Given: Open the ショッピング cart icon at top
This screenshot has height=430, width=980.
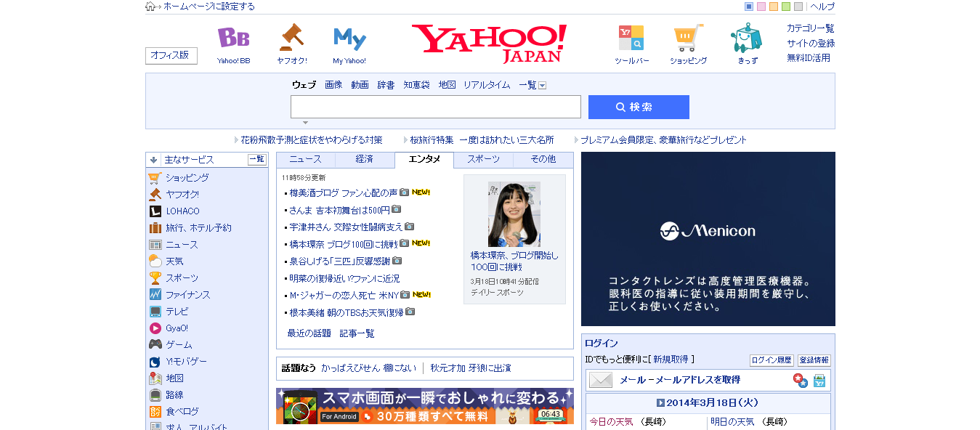Looking at the screenshot, I should [688, 38].
